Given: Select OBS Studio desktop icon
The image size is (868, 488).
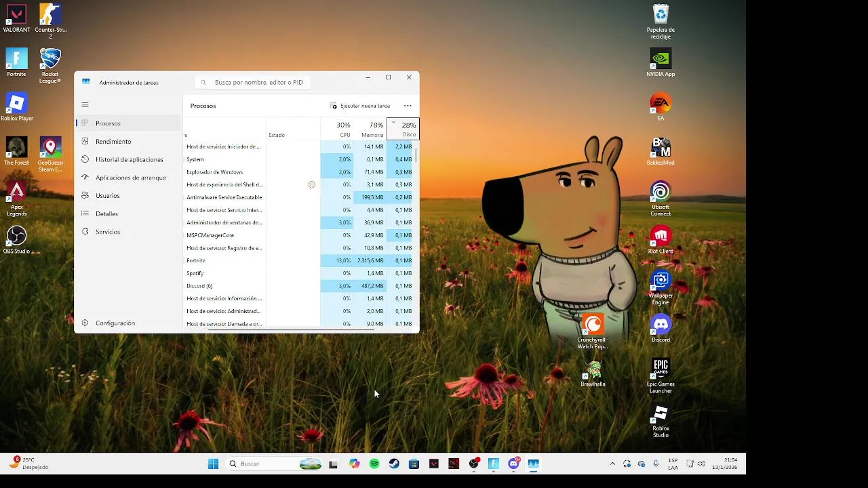Looking at the screenshot, I should [16, 240].
